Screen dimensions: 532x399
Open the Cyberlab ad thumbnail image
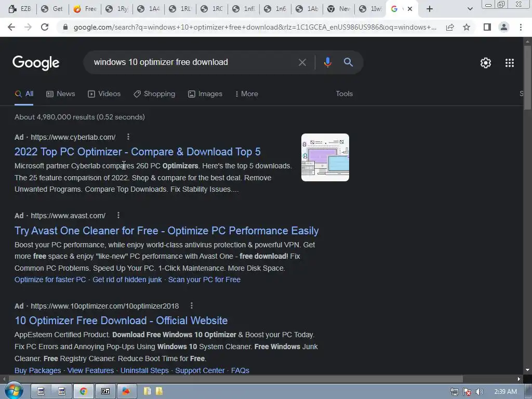point(325,157)
